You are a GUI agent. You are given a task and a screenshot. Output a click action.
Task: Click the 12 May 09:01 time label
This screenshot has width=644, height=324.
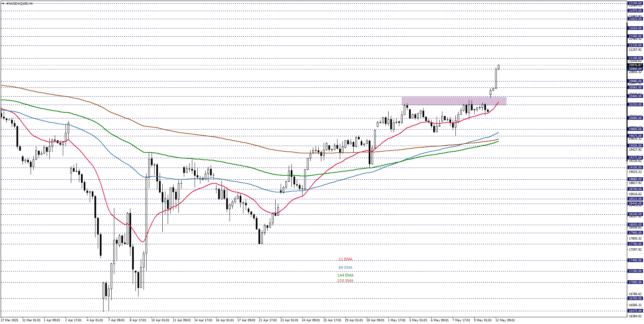(x=505, y=320)
